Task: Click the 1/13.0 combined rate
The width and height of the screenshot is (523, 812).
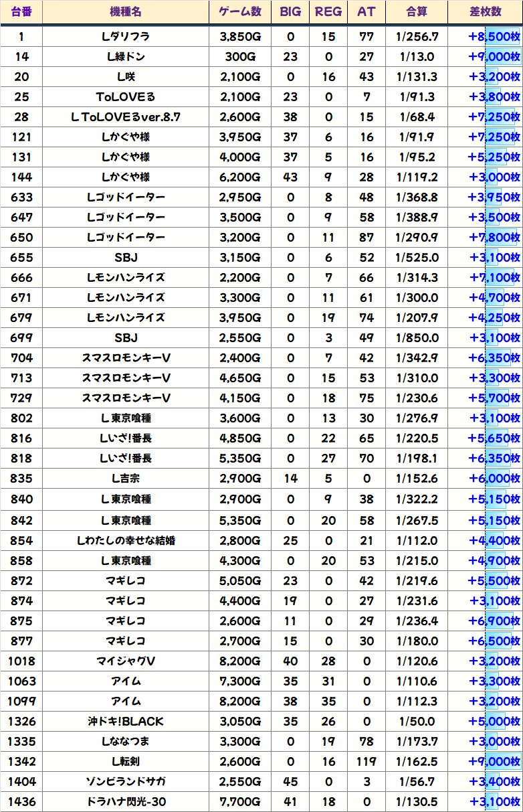Action: [x=417, y=57]
